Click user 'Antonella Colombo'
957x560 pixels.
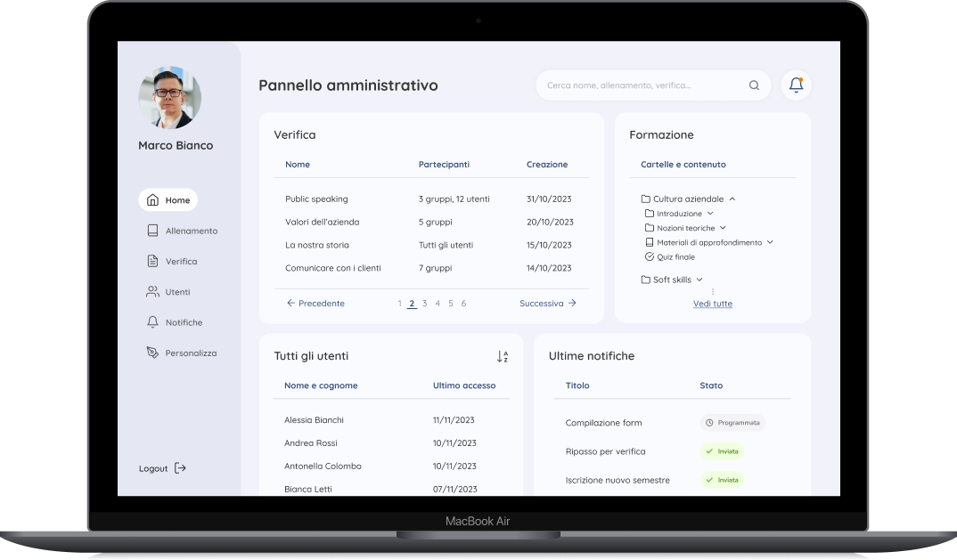coord(323,466)
